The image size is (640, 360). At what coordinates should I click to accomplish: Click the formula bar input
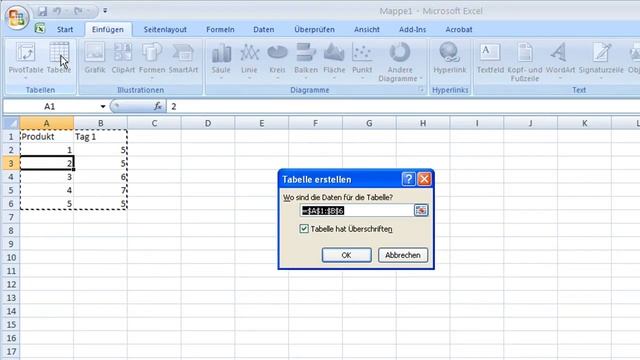point(403,107)
